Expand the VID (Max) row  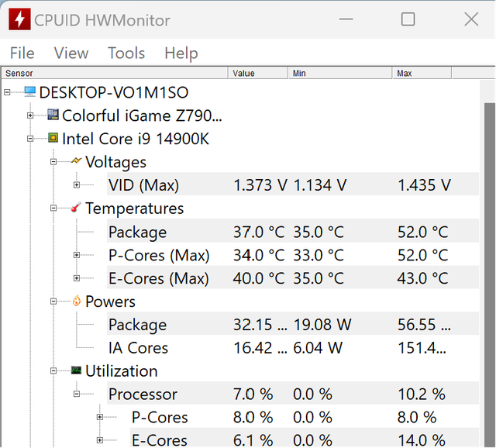(77, 184)
